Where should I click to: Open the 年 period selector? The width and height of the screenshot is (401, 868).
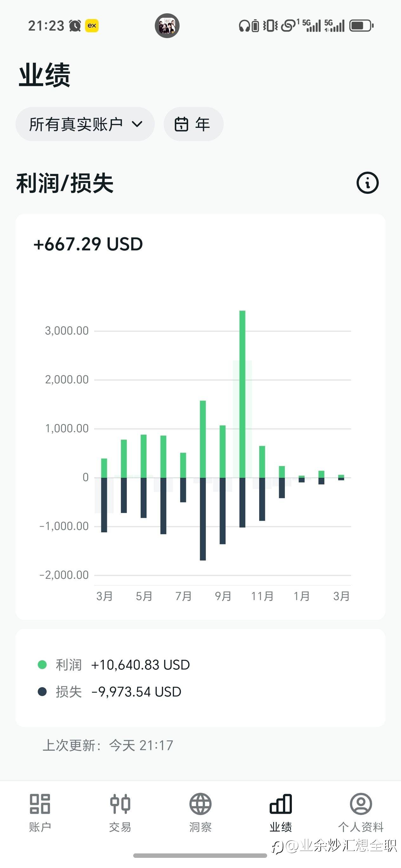[194, 124]
